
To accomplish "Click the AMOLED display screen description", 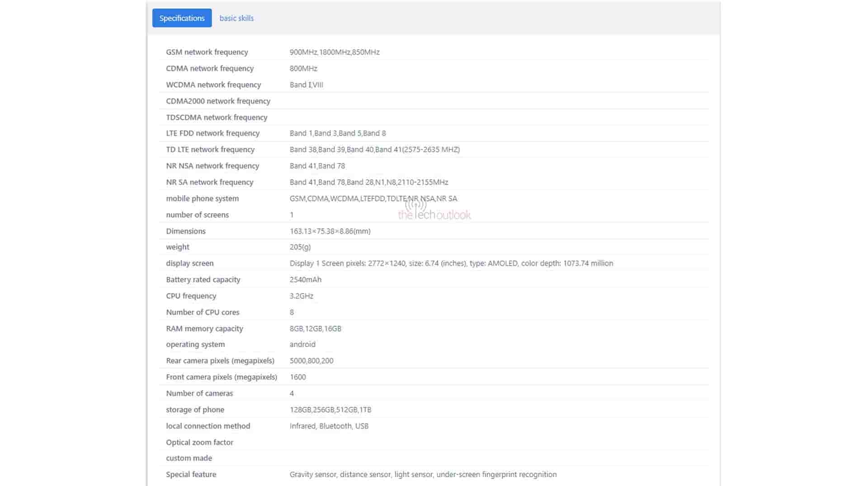I will point(451,263).
